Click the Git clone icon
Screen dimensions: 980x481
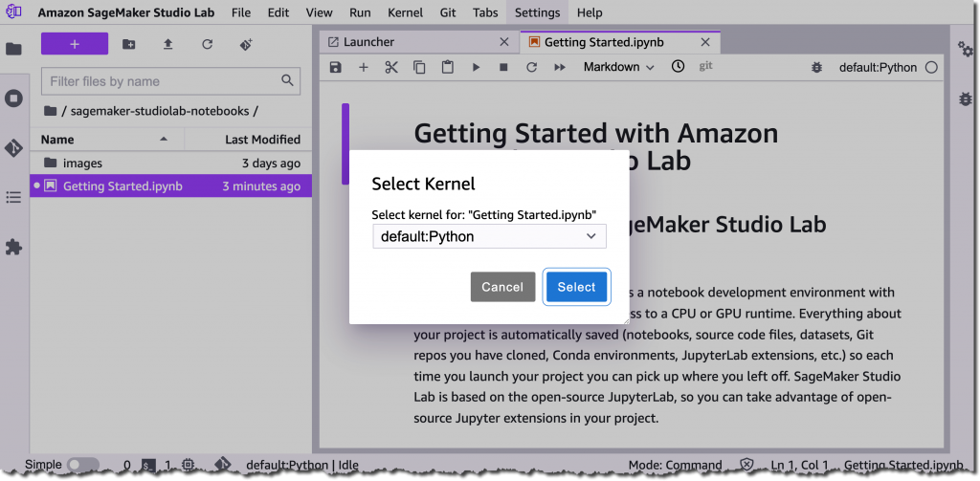coord(246,44)
